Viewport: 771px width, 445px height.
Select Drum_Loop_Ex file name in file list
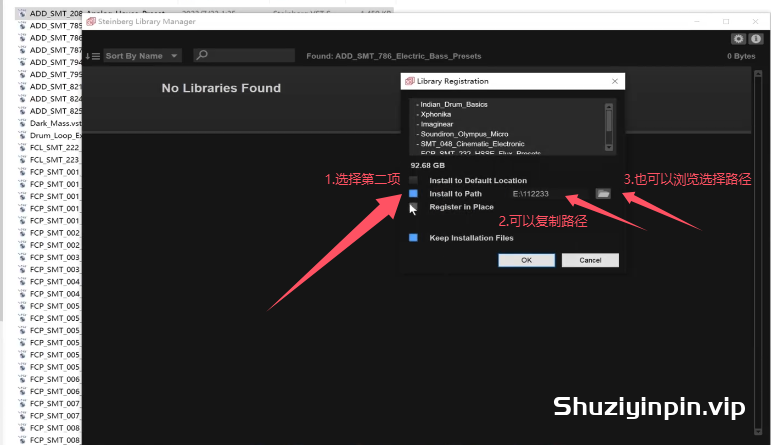56,135
